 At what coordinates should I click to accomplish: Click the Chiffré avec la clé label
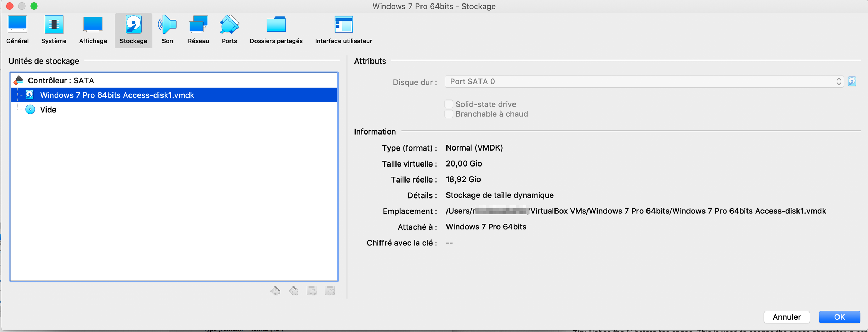[x=402, y=243]
